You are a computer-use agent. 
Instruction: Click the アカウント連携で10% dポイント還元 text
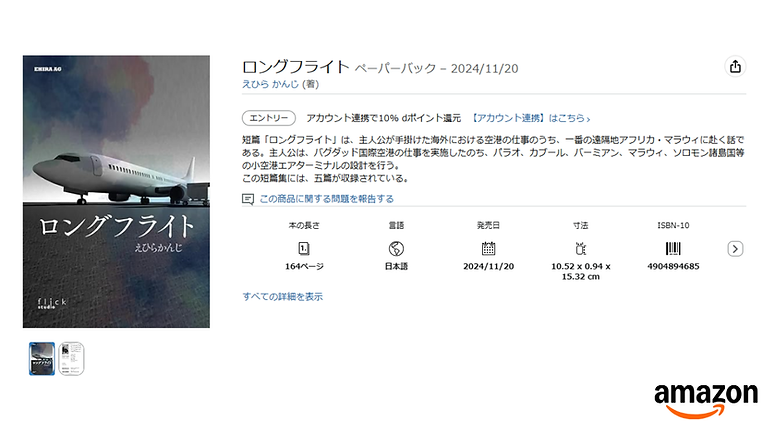pos(384,118)
